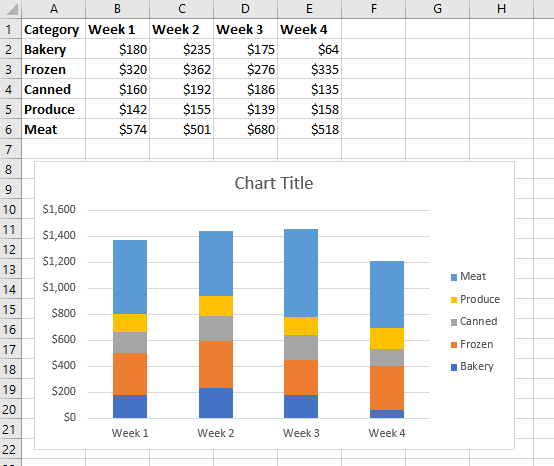Click cell A1 containing Category
The image size is (554, 466).
[x=53, y=29]
